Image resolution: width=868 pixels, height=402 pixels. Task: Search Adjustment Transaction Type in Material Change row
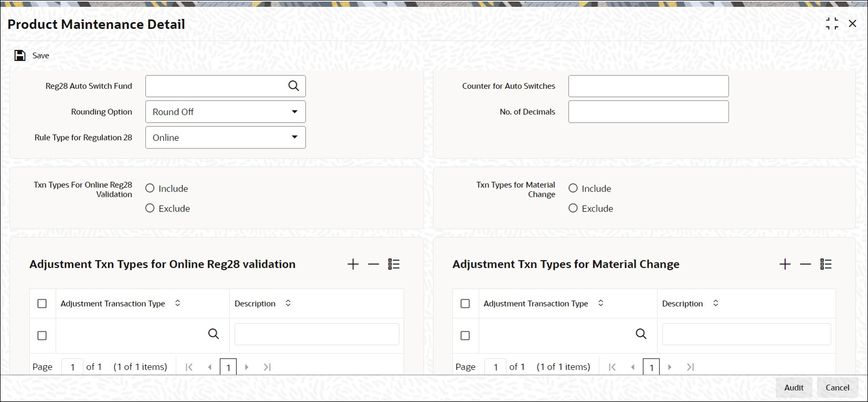tap(641, 334)
